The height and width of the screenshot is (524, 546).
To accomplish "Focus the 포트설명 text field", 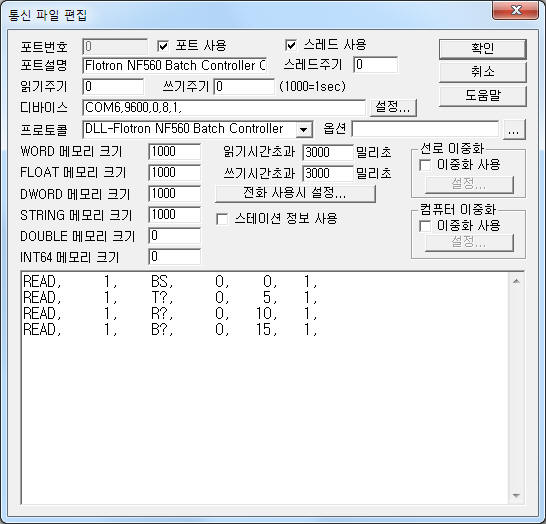I will 175,65.
